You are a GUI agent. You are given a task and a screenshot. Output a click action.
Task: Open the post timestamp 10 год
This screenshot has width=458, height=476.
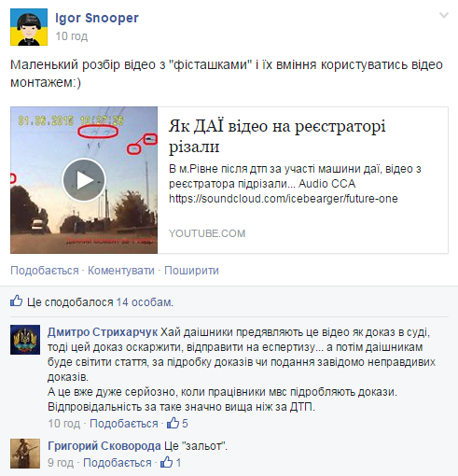(72, 36)
